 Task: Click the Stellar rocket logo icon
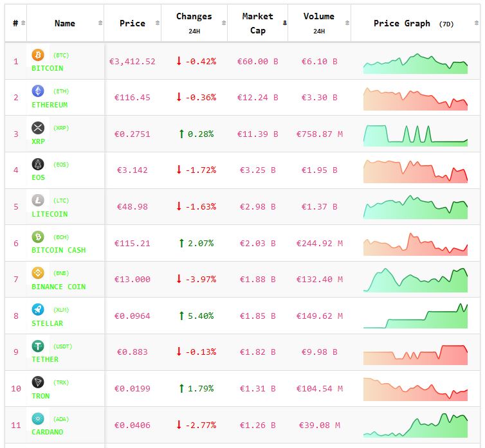(38, 309)
